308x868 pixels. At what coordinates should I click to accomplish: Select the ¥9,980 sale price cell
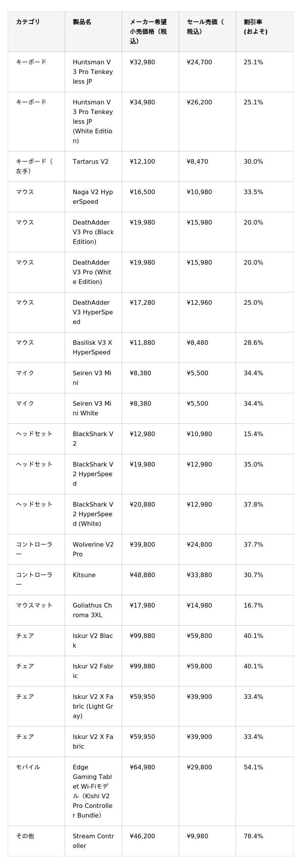(x=198, y=836)
